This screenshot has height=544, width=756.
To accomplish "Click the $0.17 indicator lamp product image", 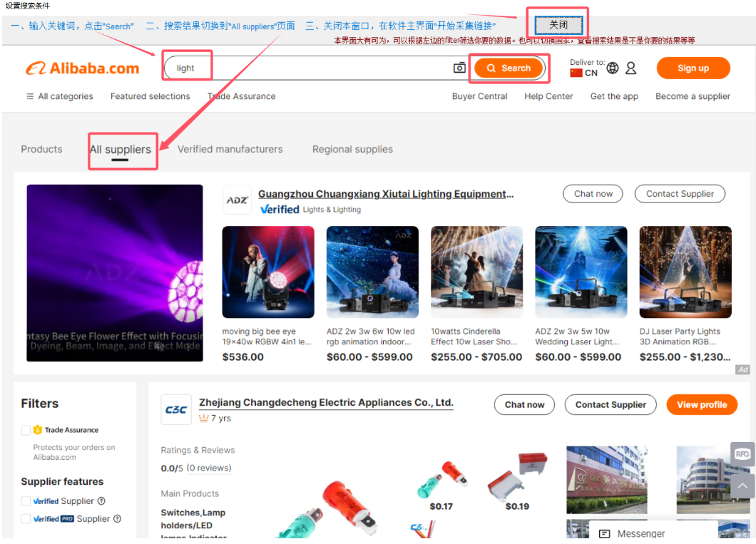I will pyautogui.click(x=441, y=479).
